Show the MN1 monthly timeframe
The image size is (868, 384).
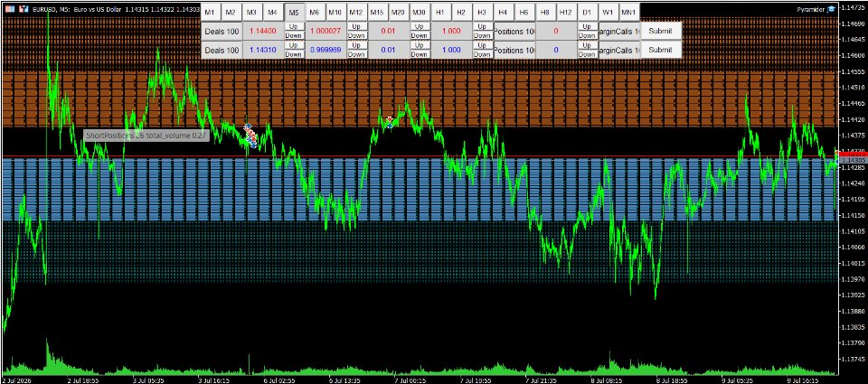click(627, 12)
